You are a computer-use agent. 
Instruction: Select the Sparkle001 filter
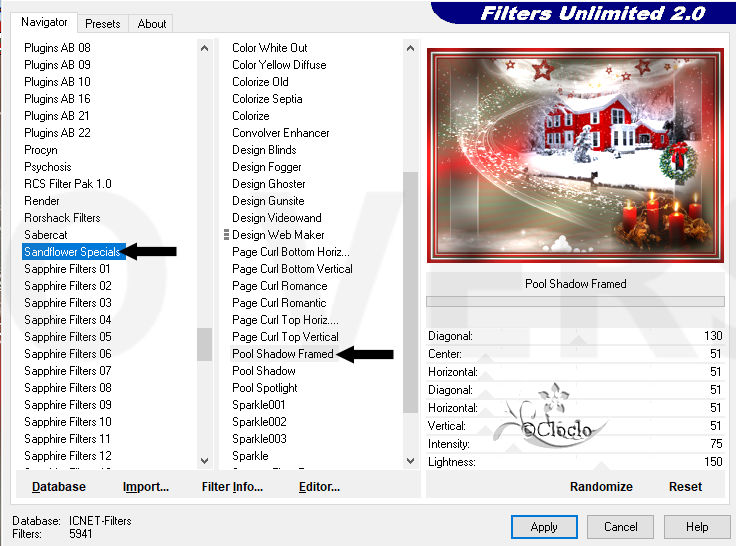tap(259, 405)
